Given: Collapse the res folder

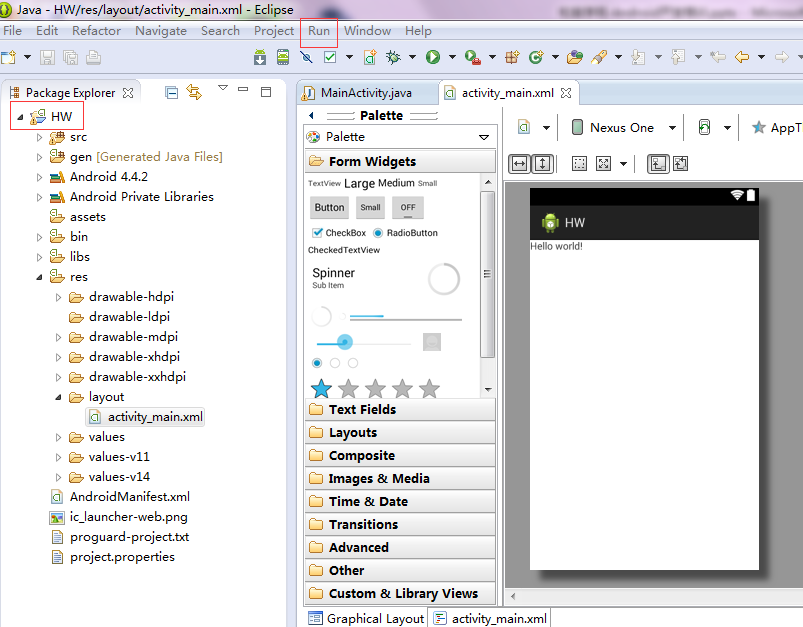Looking at the screenshot, I should (x=39, y=277).
